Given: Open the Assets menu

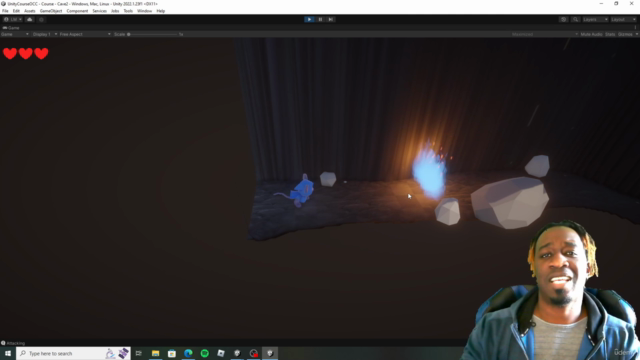Looking at the screenshot, I should click(30, 11).
